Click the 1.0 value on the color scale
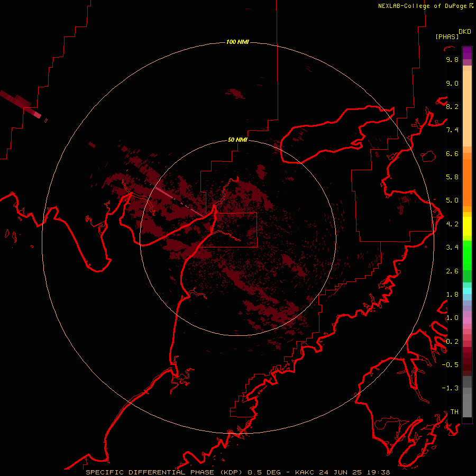476x476 pixels. tap(452, 318)
